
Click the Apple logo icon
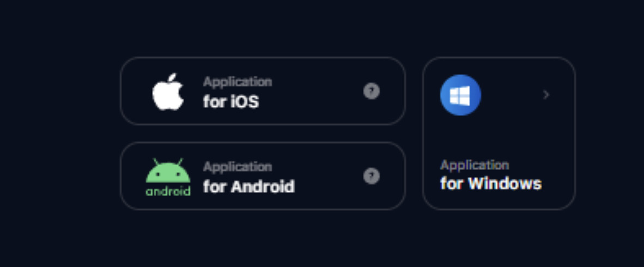tap(168, 93)
